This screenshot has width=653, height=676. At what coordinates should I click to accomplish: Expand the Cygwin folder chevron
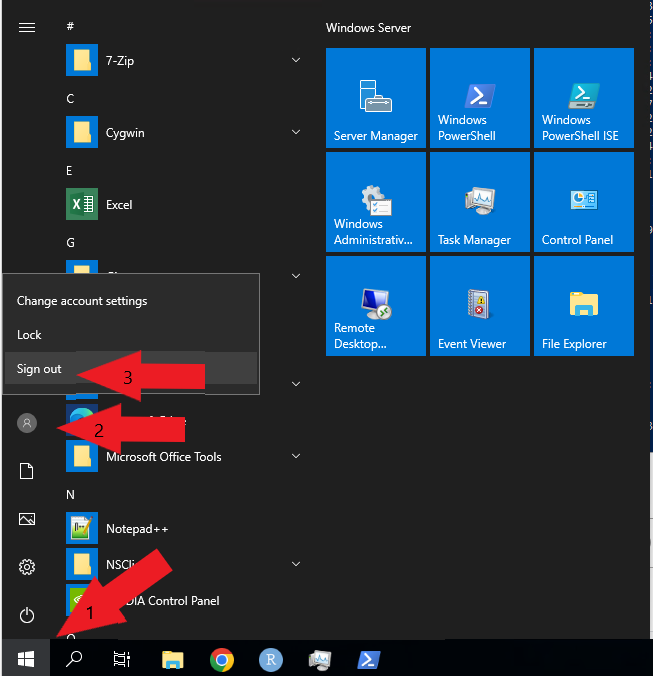296,132
